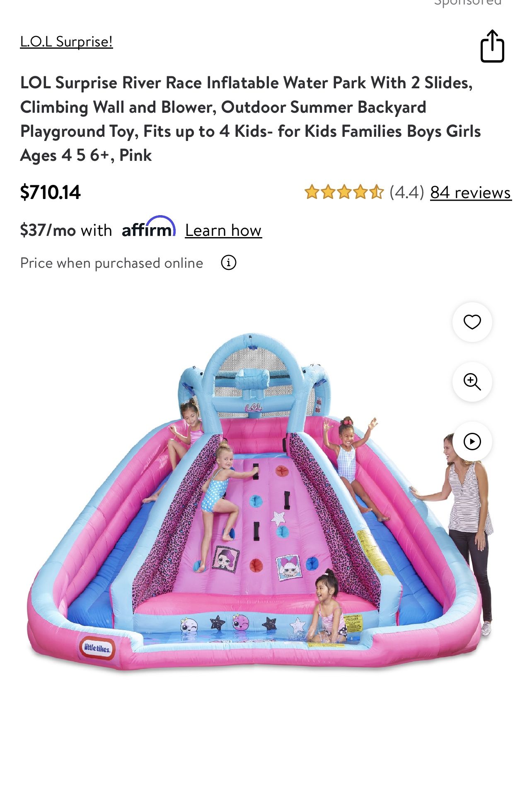532x791 pixels.
Task: Add item to favorites with heart icon
Action: point(472,322)
